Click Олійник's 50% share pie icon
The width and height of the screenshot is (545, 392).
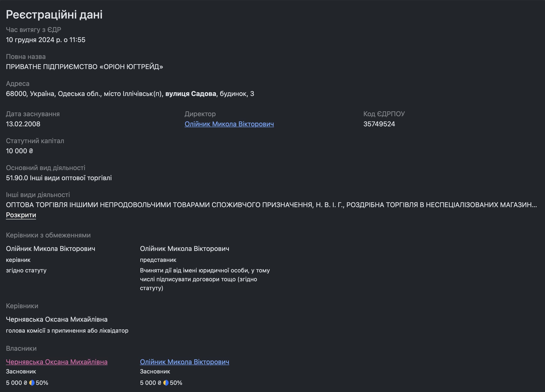tap(166, 383)
